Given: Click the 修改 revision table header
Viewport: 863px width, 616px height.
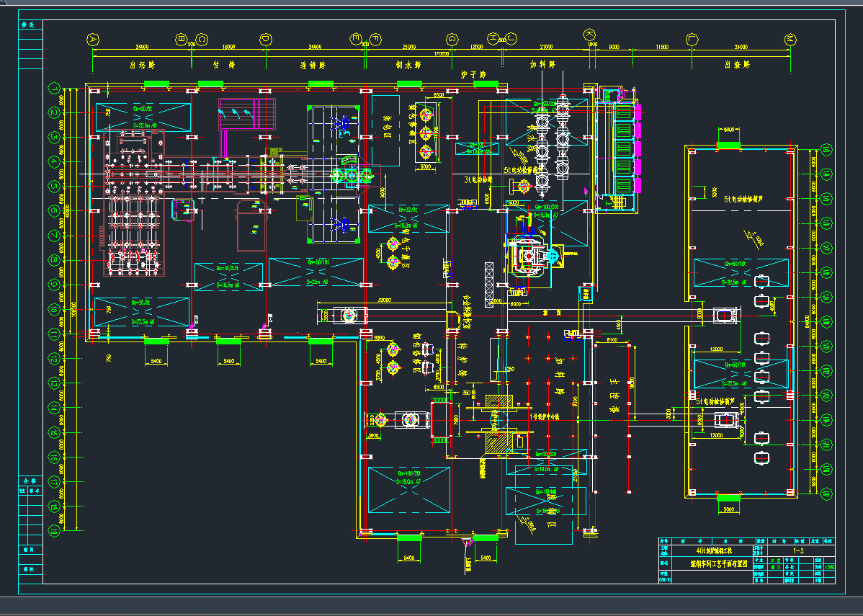Looking at the screenshot, I should pyautogui.click(x=30, y=24).
